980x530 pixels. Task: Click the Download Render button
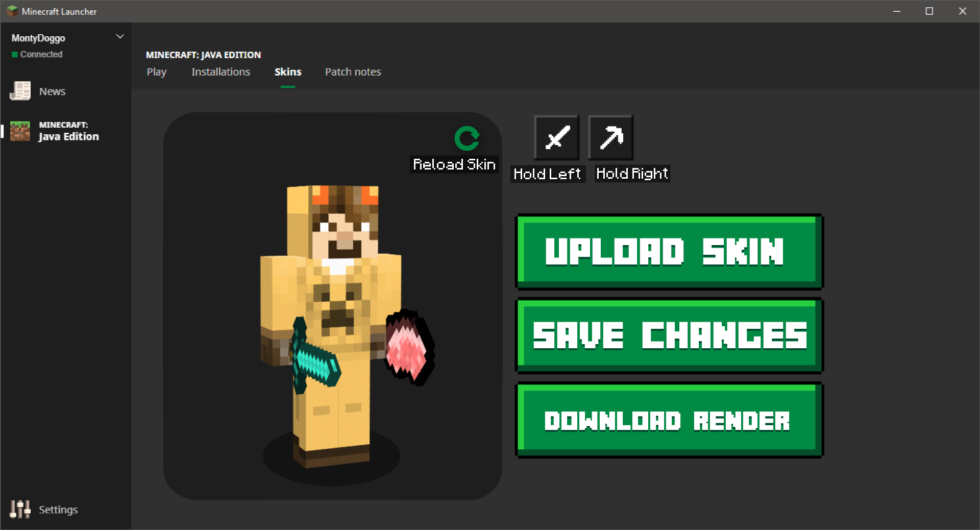(x=669, y=420)
